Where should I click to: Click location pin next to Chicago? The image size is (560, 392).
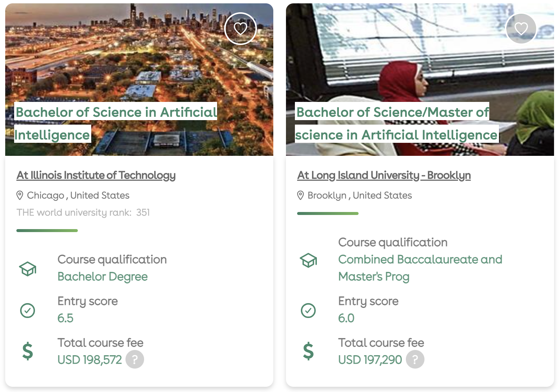20,195
